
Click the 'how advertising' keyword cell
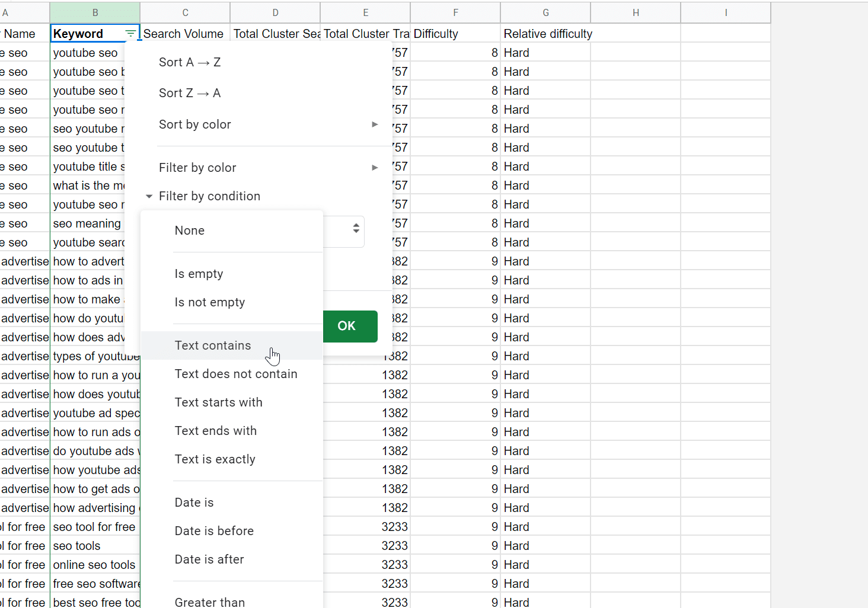coord(95,508)
